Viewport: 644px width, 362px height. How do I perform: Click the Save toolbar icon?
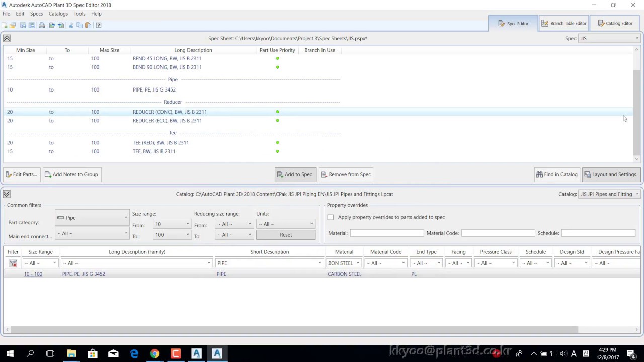click(x=23, y=25)
